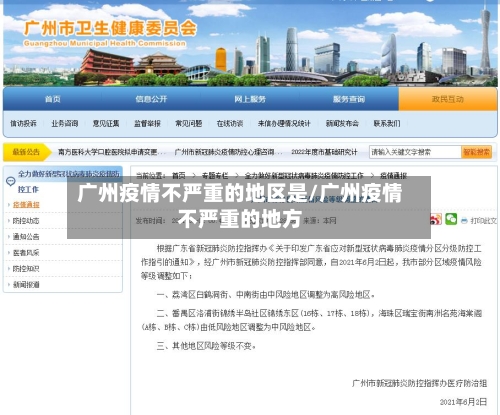500x415 pixels.
Task: Click signature 广州市新冠肺炎防控指挥办医疗防治组
Action: (419, 383)
